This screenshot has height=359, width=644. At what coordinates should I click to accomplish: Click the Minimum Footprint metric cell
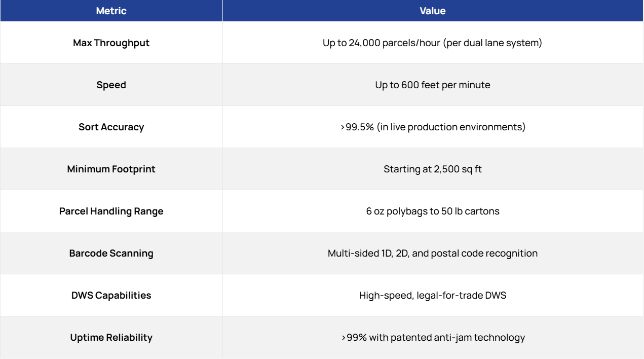click(111, 169)
